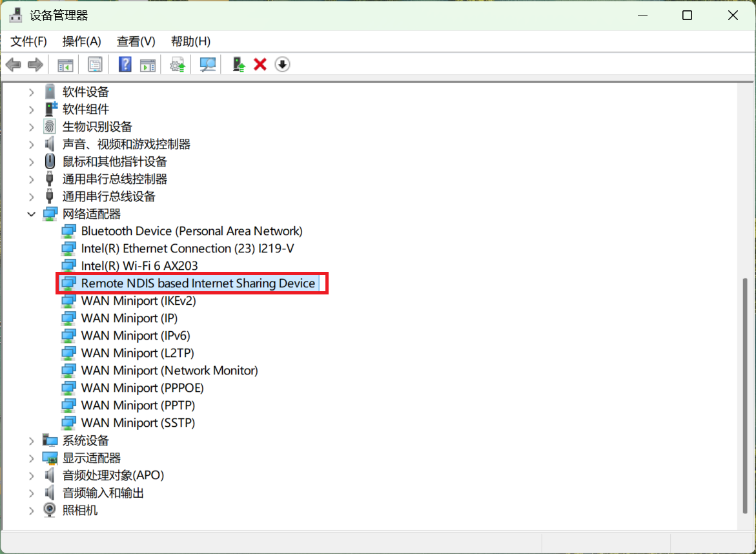This screenshot has height=554, width=756.
Task: Maximize the 设备管理器 window
Action: pyautogui.click(x=687, y=15)
